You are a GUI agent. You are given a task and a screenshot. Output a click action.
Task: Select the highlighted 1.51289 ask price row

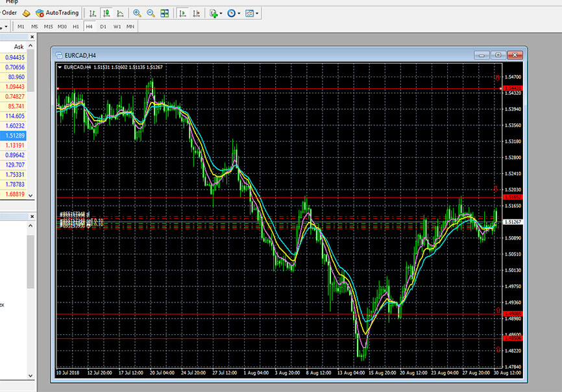point(15,135)
